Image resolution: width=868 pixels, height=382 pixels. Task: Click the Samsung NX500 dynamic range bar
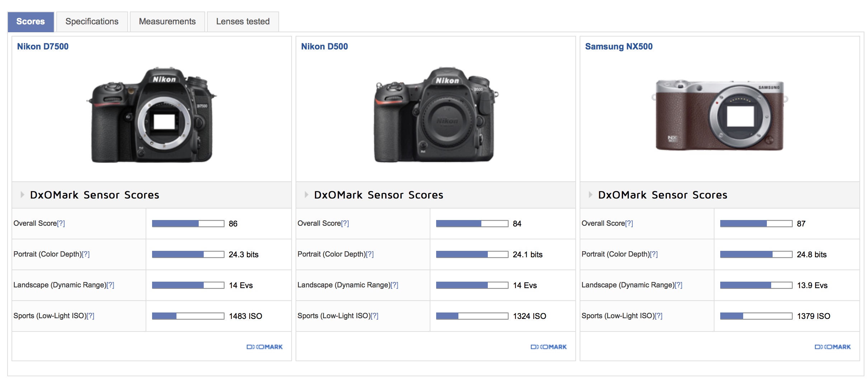pyautogui.click(x=756, y=285)
